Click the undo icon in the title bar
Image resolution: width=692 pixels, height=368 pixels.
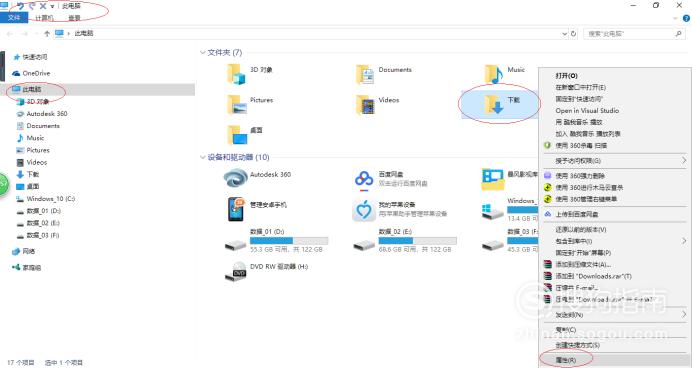pyautogui.click(x=20, y=6)
